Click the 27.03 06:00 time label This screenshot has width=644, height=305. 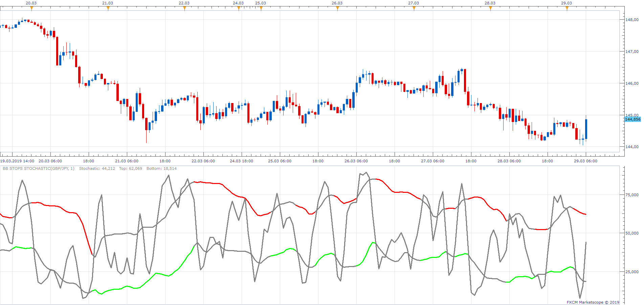tap(432, 161)
